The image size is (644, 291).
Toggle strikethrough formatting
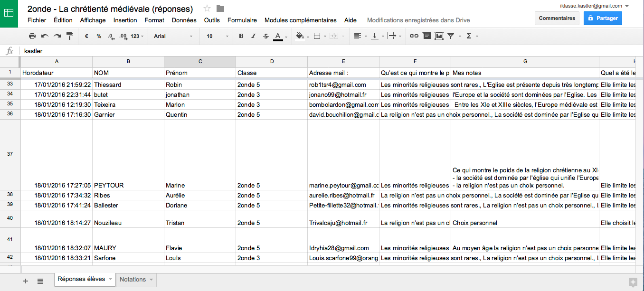(x=266, y=36)
